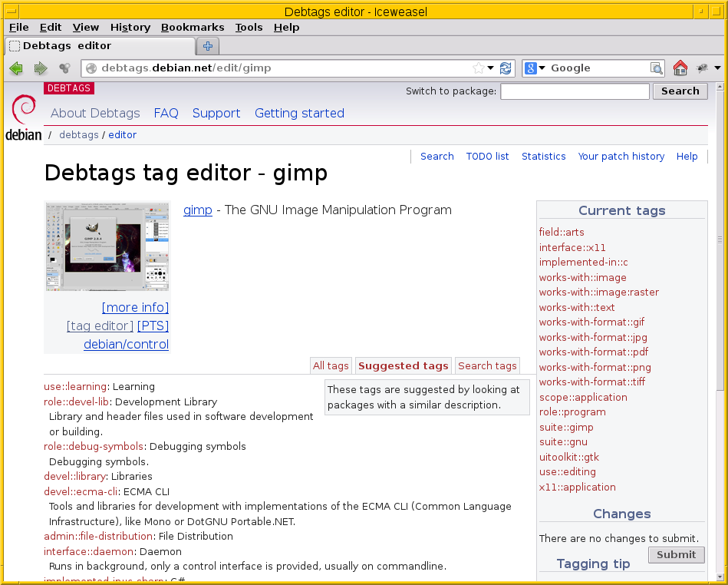The image size is (728, 585).
Task: Open the gimp package link
Action: 197,210
